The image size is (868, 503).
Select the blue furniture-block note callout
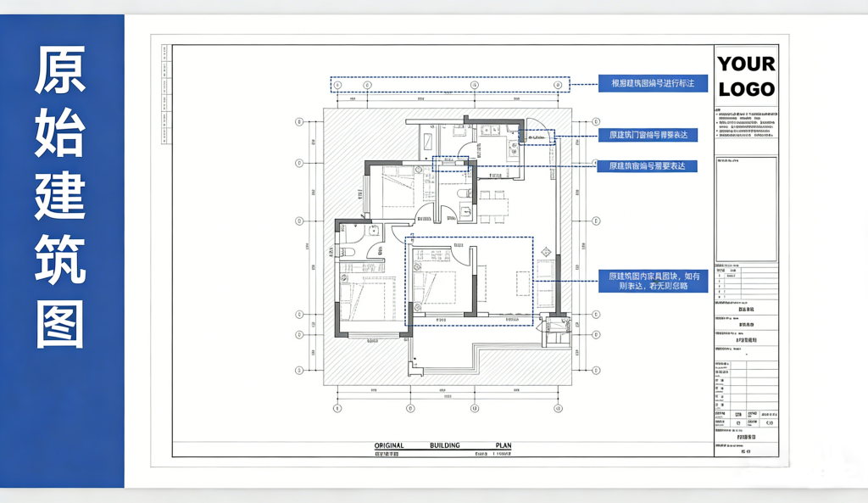pos(653,281)
